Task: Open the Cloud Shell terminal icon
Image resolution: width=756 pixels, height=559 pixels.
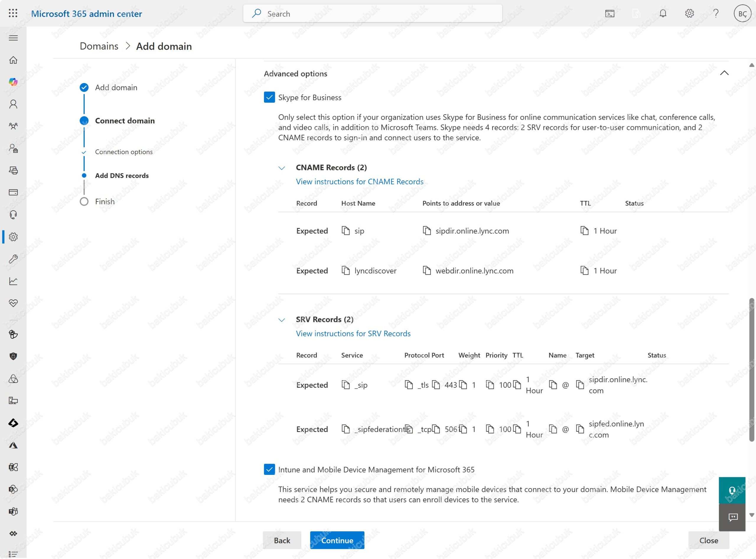Action: (610, 14)
